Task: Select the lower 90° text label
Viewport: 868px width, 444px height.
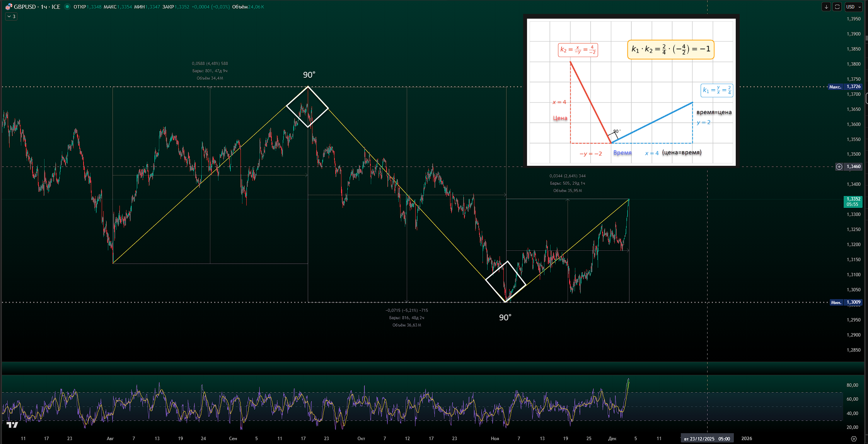Action: click(505, 317)
